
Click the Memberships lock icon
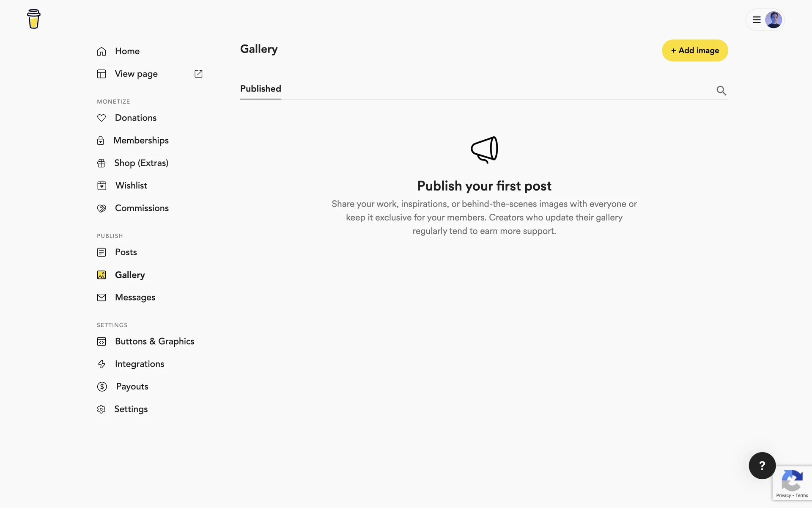[101, 141]
